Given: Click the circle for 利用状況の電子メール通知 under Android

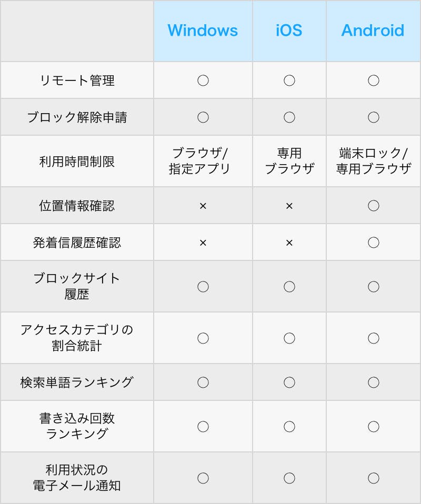Looking at the screenshot, I should pyautogui.click(x=374, y=478).
